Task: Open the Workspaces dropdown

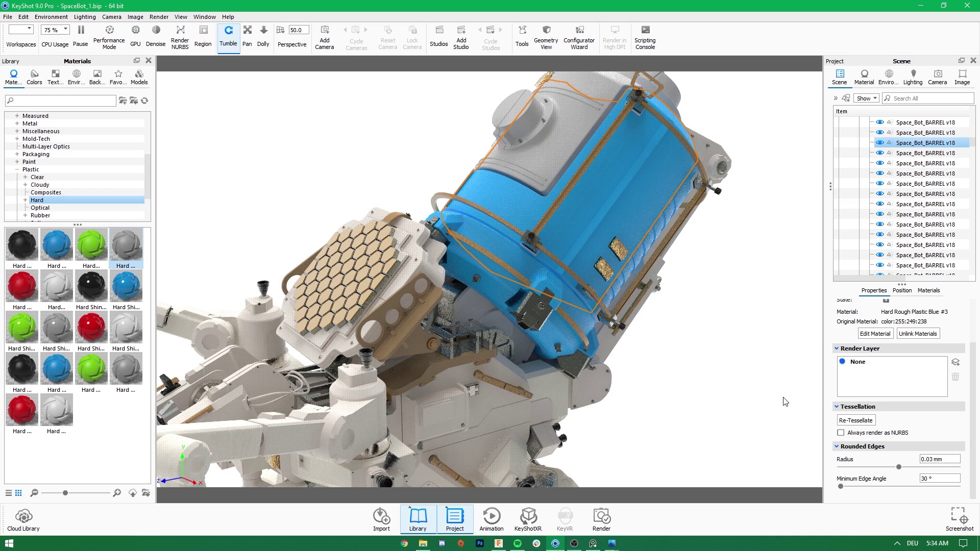Action: [x=21, y=29]
